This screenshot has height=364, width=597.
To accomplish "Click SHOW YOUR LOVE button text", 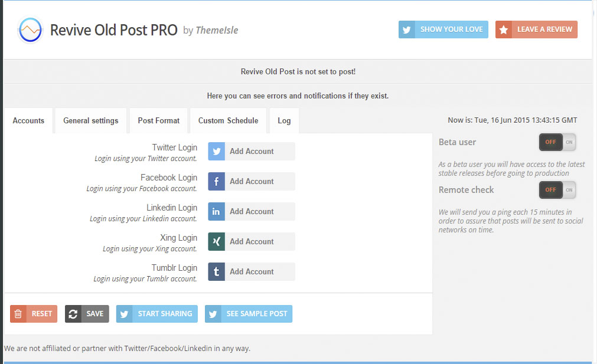I will pyautogui.click(x=452, y=29).
